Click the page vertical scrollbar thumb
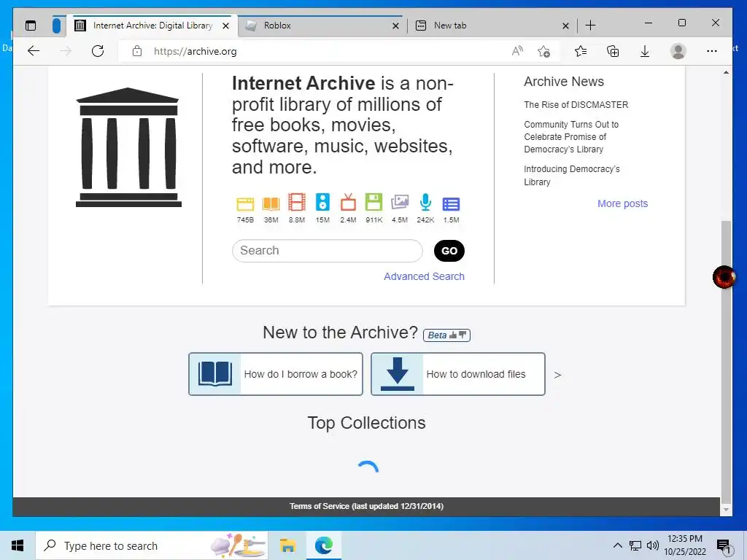Screen dimensions: 747x560 [726, 362]
